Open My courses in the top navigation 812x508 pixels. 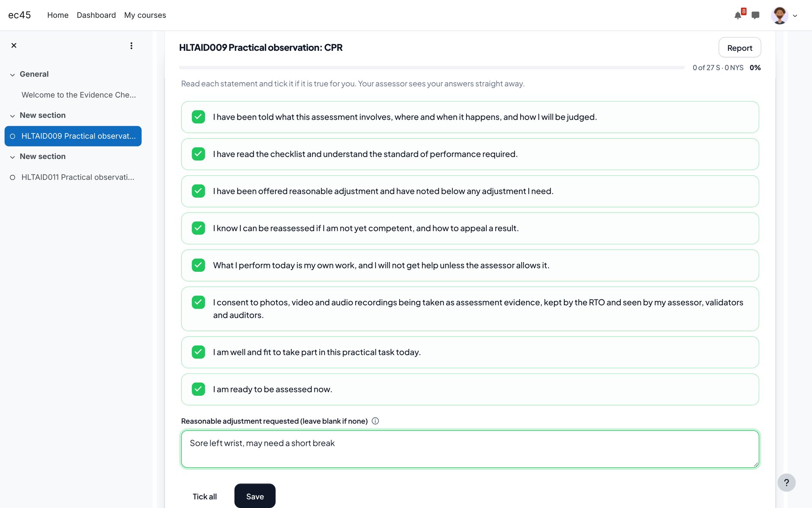pos(145,15)
